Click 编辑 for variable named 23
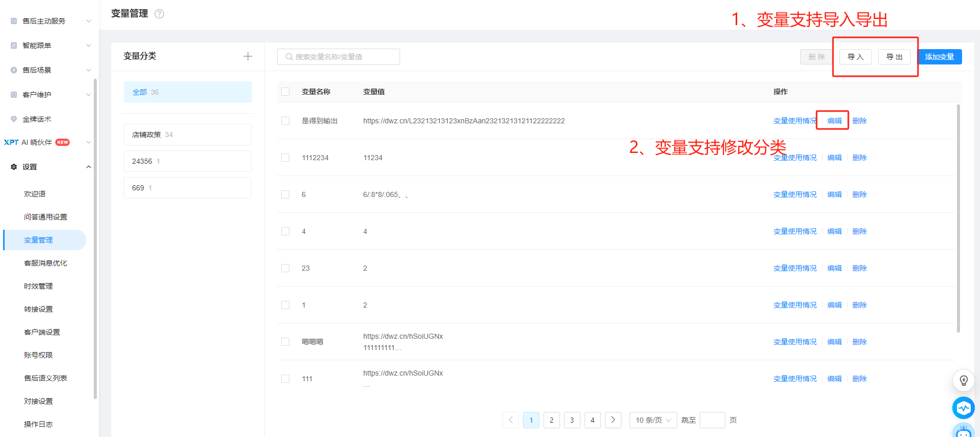This screenshot has height=437, width=980. pos(835,268)
